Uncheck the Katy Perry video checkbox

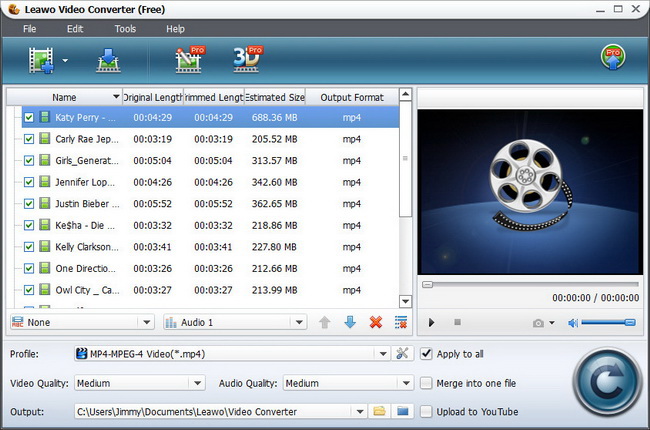pos(29,117)
